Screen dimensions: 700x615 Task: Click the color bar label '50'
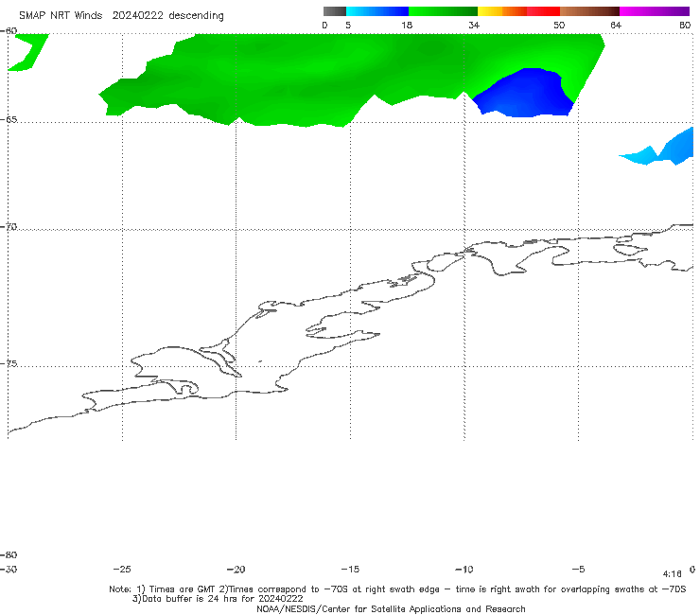point(559,25)
